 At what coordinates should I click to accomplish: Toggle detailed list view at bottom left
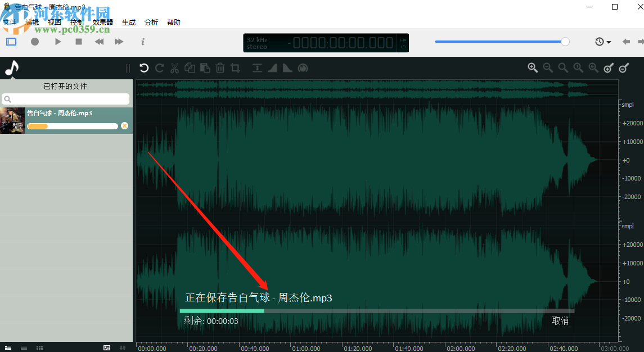(x=9, y=348)
